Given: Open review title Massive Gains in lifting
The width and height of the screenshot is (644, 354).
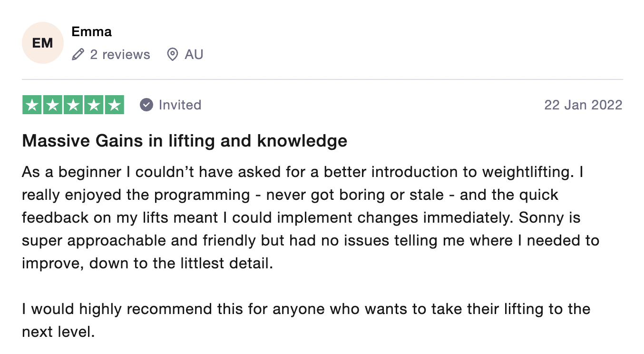Looking at the screenshot, I should point(185,141).
